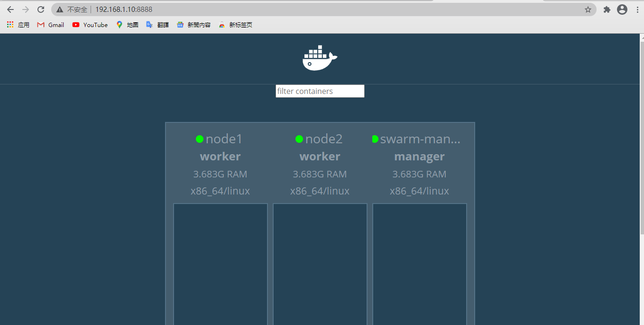Click the browser back arrow
The height and width of the screenshot is (325, 644).
pos(10,9)
